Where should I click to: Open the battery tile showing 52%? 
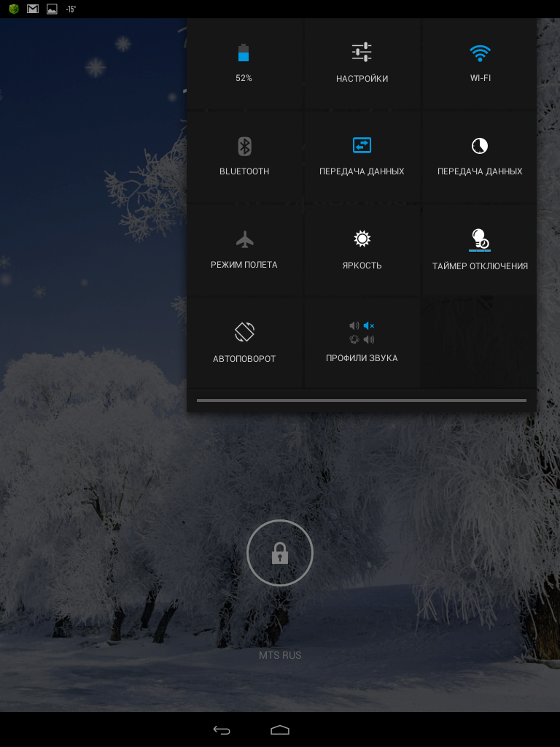(x=244, y=63)
